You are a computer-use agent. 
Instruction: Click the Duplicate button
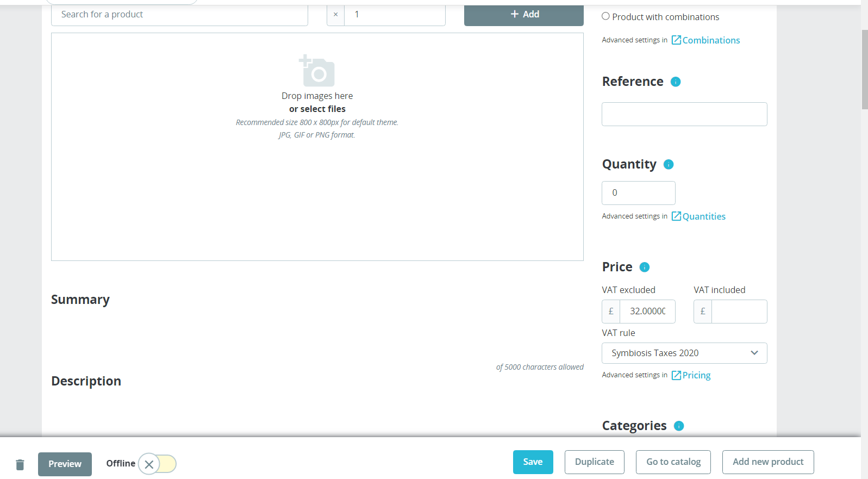coord(595,462)
